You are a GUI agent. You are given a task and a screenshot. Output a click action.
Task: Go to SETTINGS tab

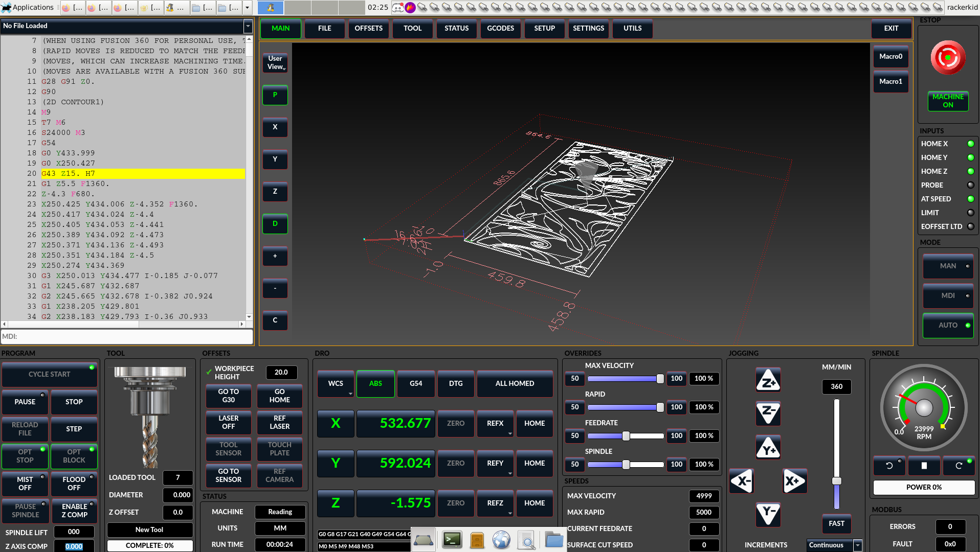click(x=589, y=29)
